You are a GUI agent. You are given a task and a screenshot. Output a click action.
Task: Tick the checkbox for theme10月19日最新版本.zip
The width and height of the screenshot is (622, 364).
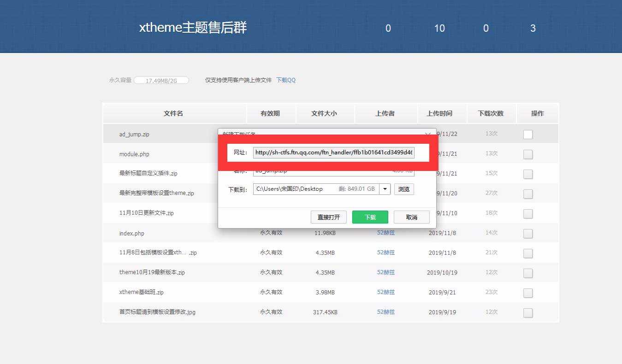click(528, 273)
